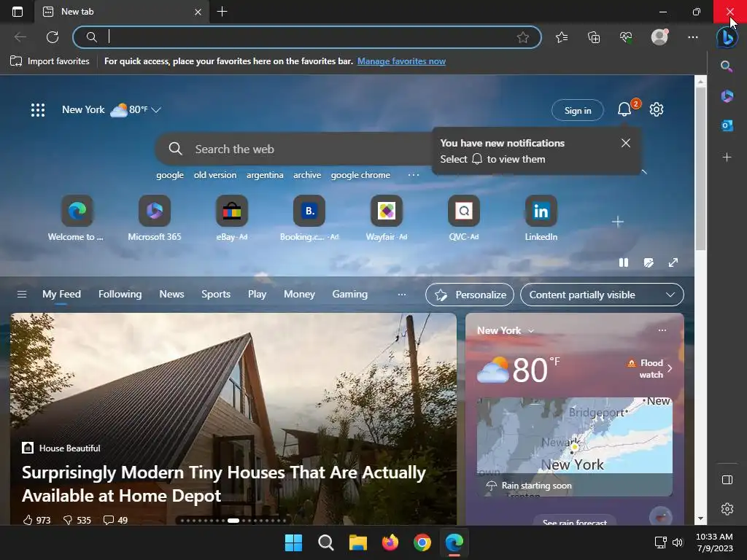
Task: Expand weather card location chevron
Action: (531, 330)
